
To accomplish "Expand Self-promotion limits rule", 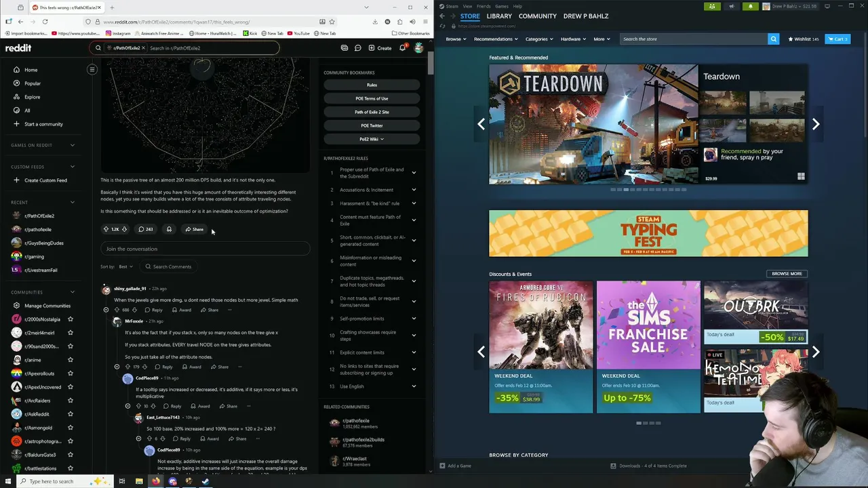I will (414, 319).
